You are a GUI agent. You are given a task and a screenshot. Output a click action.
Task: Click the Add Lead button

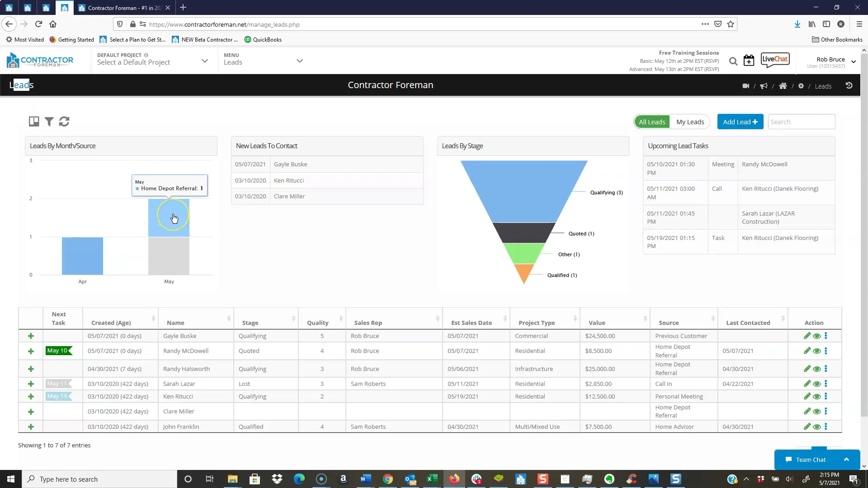coord(740,122)
